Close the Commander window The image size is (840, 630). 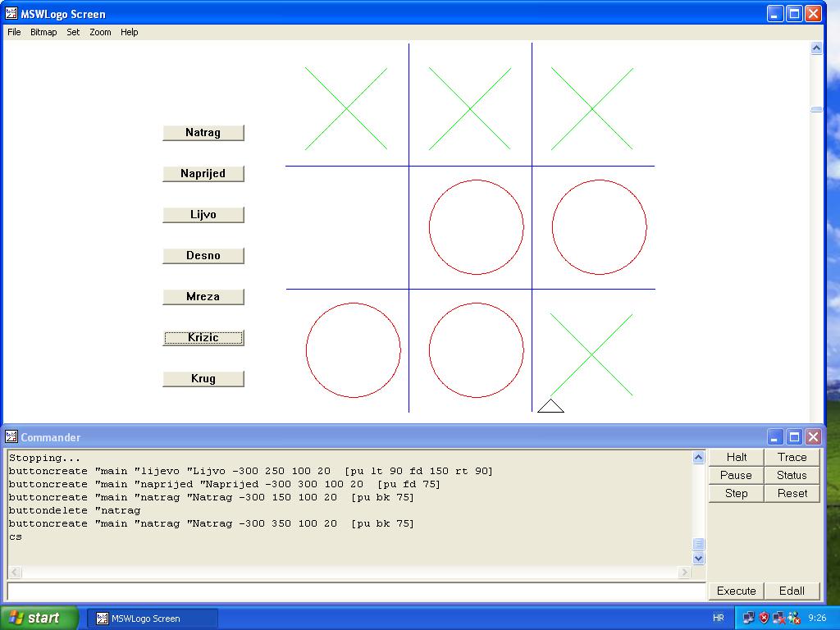pos(813,437)
